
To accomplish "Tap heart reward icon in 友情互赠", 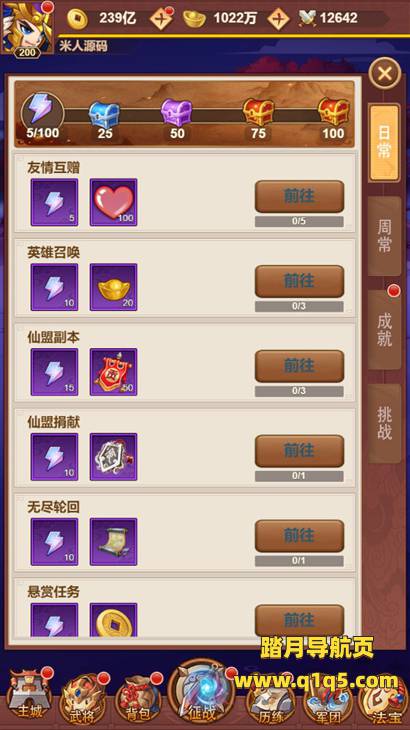I will pyautogui.click(x=114, y=203).
